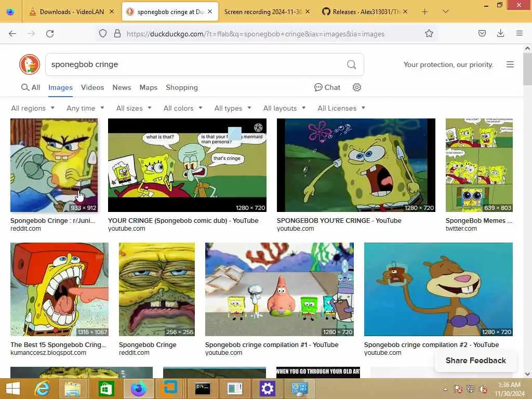Open Internet Explorer from taskbar
532x399 pixels.
[43, 389]
